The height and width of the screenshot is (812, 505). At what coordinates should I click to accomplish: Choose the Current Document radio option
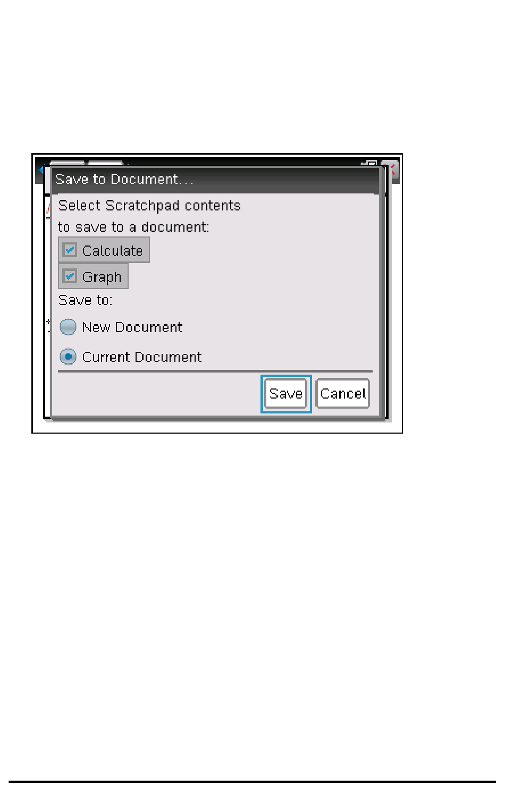click(68, 357)
